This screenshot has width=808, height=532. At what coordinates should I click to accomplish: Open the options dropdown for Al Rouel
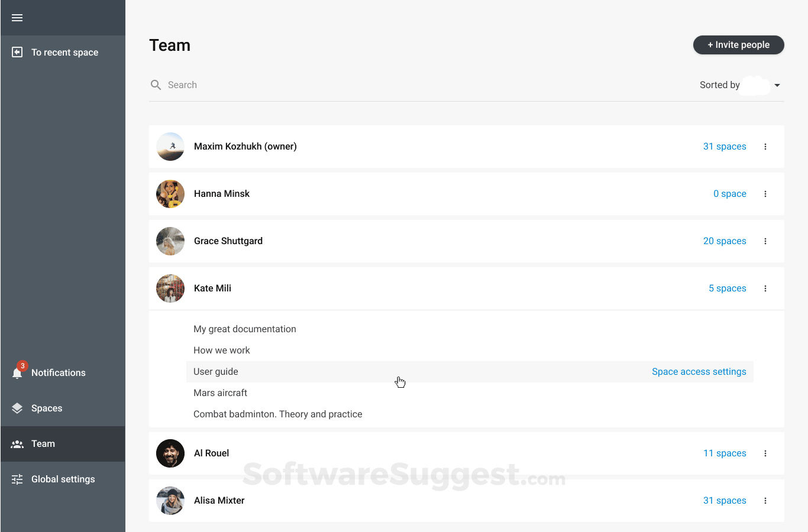(765, 453)
